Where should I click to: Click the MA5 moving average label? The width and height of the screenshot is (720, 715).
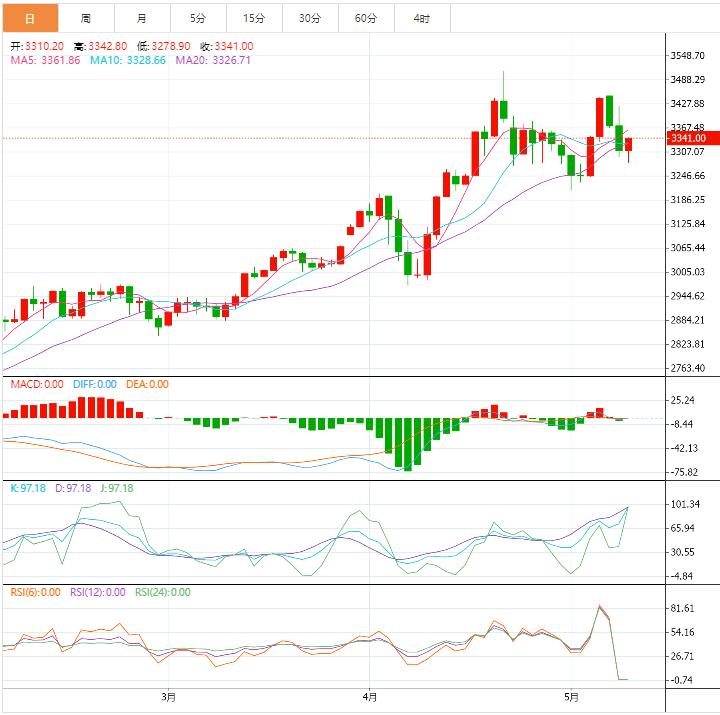44,61
